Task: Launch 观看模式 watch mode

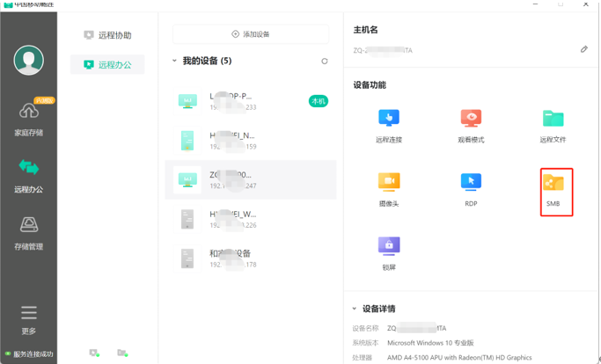Action: click(471, 120)
